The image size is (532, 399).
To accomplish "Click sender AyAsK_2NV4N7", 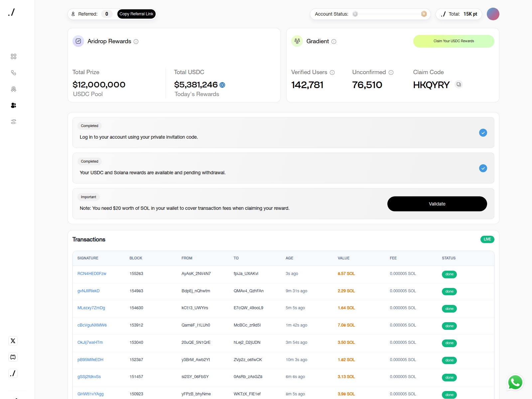I will [x=196, y=274].
